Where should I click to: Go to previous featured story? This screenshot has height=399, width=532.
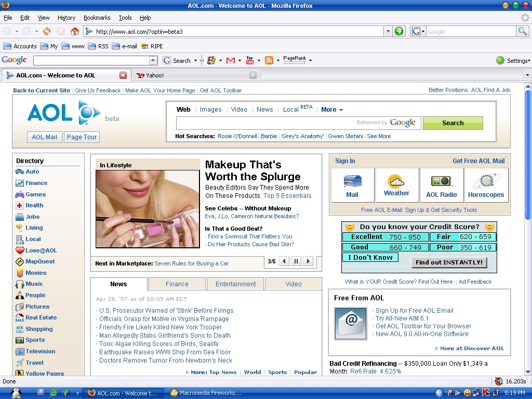click(284, 261)
